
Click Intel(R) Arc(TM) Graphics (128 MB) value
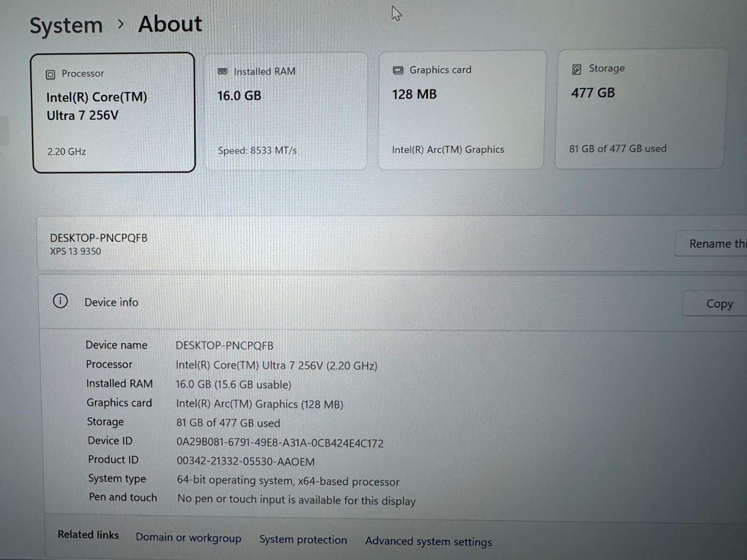(260, 404)
